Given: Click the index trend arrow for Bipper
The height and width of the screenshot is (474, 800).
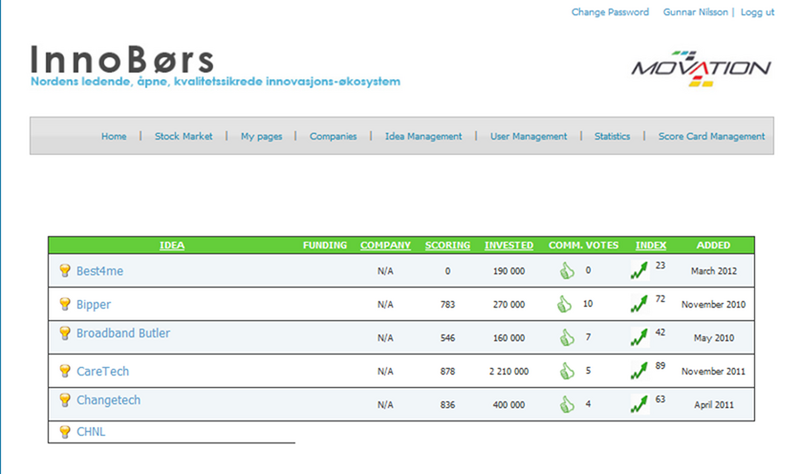Looking at the screenshot, I should pyautogui.click(x=639, y=304).
